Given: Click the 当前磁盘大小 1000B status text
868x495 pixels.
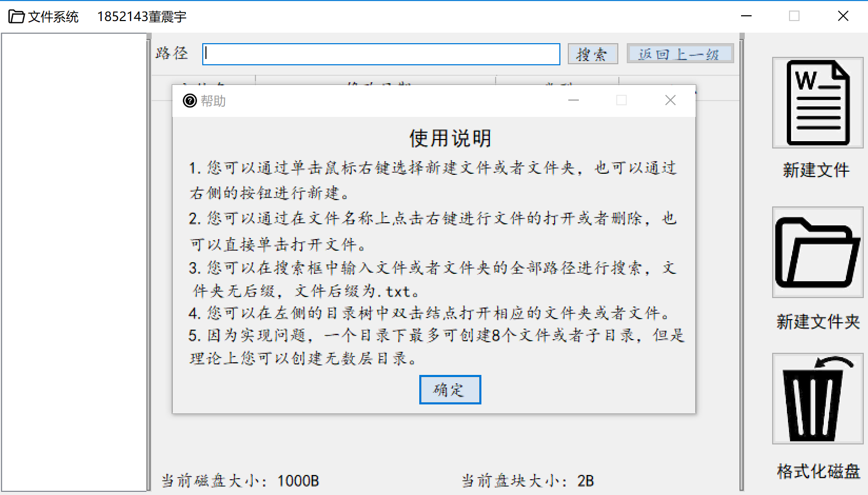Looking at the screenshot, I should tap(240, 481).
